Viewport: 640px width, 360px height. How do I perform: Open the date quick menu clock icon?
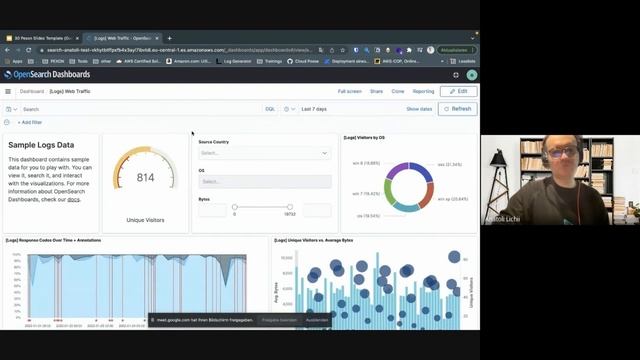coord(289,109)
